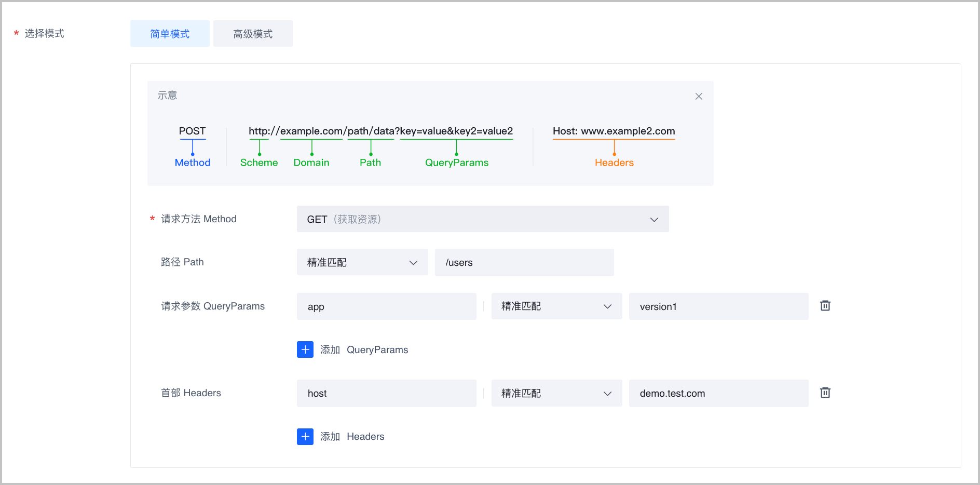Screen dimensions: 980x485
Task: Click the blue plus icon for QueryParams
Action: pyautogui.click(x=305, y=349)
